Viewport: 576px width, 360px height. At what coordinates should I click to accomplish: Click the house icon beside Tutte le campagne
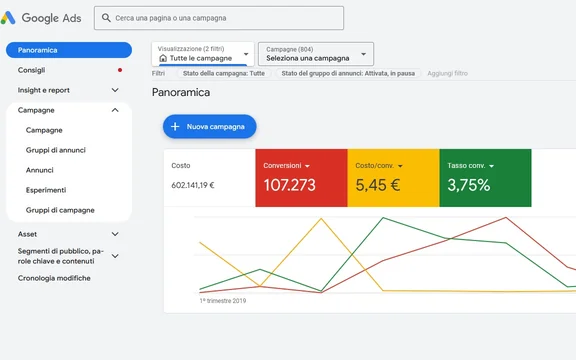point(163,58)
